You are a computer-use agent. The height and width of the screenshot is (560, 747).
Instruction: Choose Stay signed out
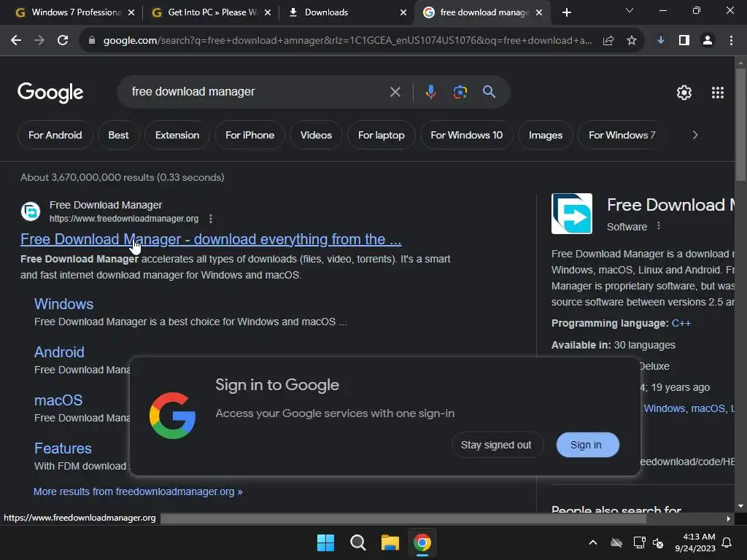tap(496, 445)
